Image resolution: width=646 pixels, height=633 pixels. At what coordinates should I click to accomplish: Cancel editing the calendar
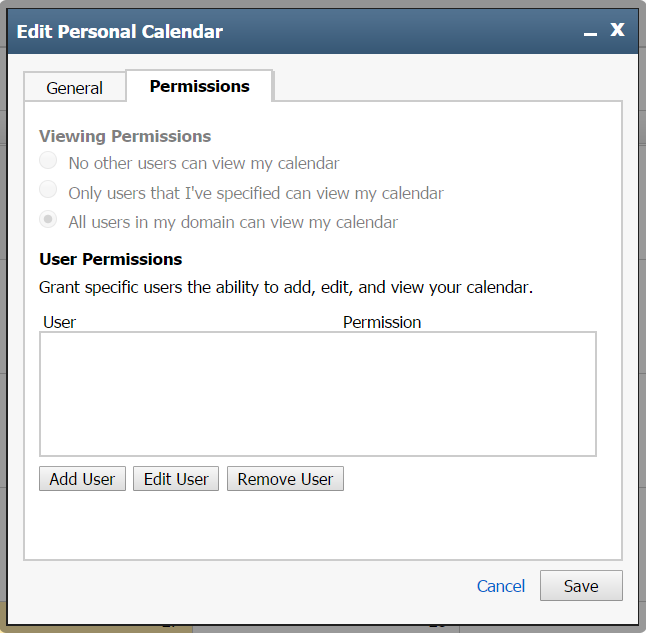coord(501,586)
